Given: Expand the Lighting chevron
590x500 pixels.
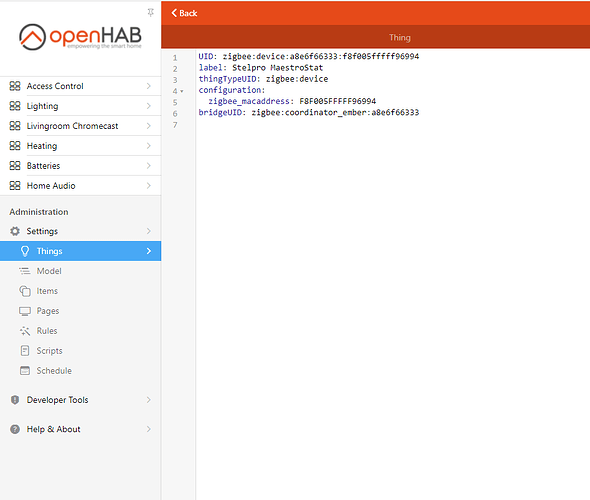Looking at the screenshot, I should (x=149, y=106).
